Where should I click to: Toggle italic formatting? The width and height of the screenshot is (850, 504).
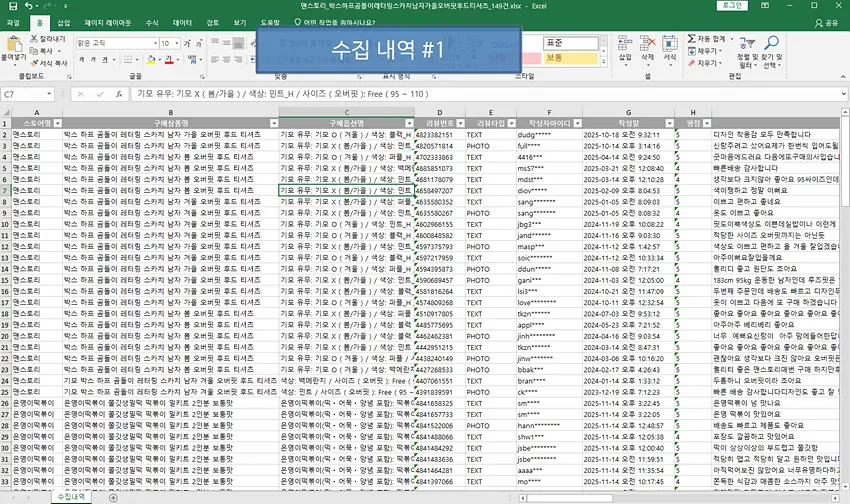[93, 59]
